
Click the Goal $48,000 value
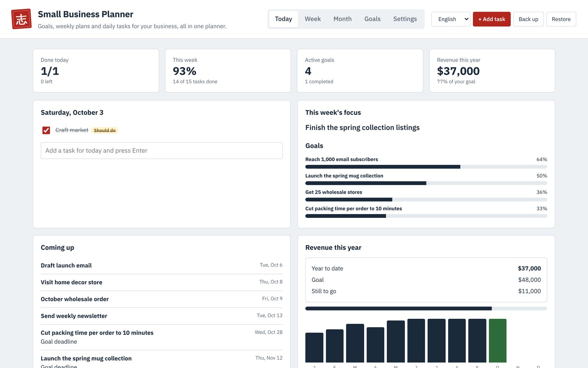point(530,280)
